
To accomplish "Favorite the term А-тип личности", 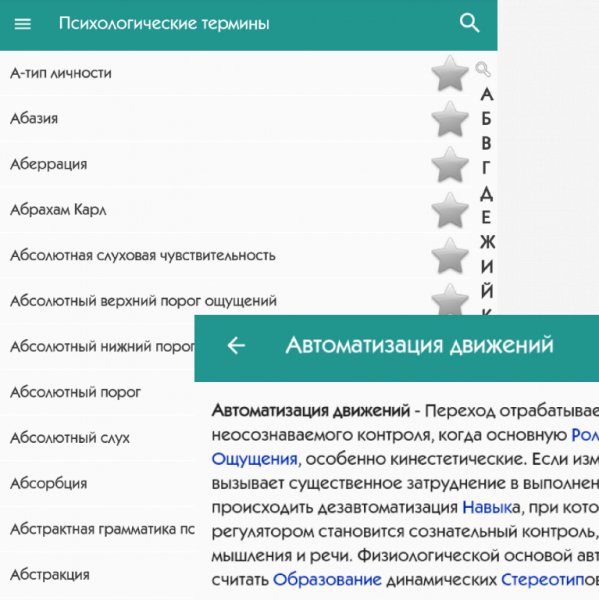I will coord(450,73).
